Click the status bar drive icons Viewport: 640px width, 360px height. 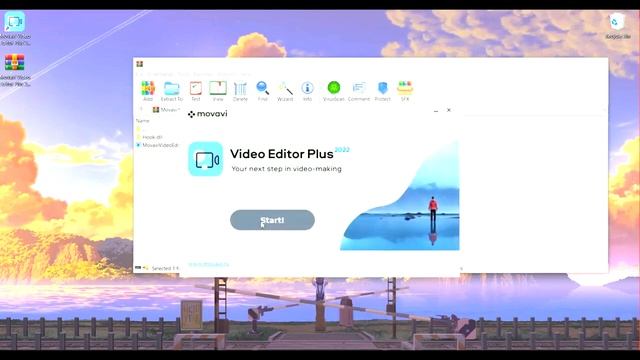(x=142, y=268)
